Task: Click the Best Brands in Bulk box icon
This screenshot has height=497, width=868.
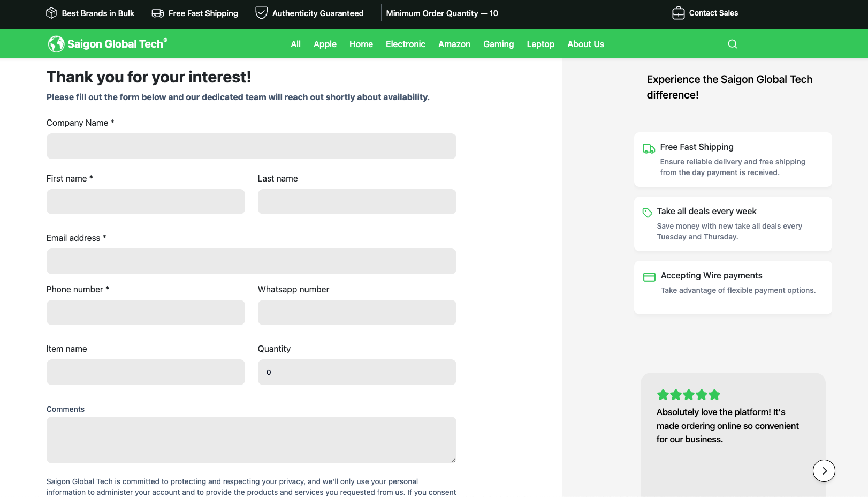Action: [x=51, y=13]
